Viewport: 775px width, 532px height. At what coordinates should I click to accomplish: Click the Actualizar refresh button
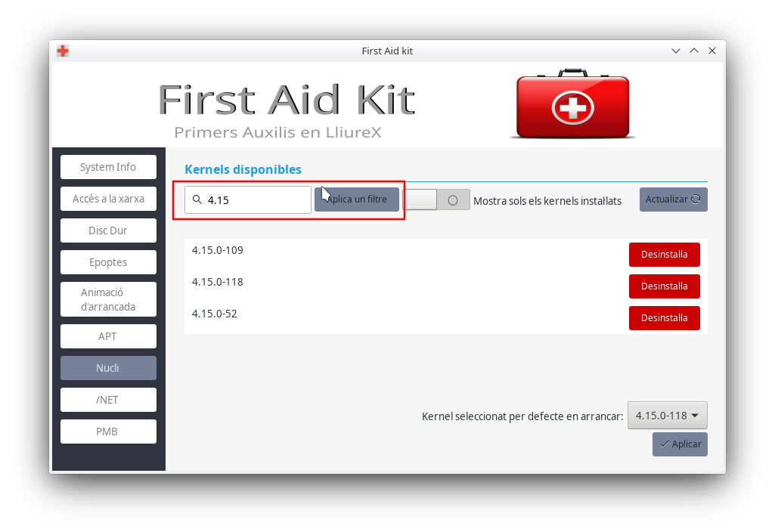(x=673, y=199)
